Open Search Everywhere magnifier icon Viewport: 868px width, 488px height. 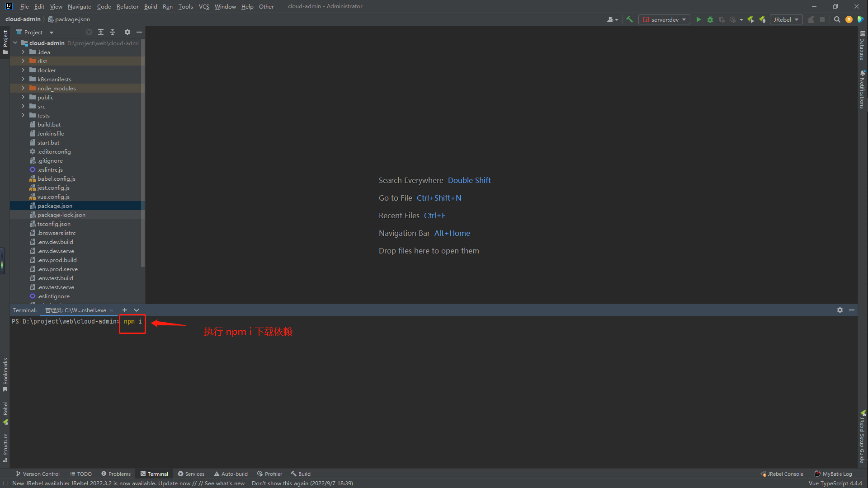837,19
